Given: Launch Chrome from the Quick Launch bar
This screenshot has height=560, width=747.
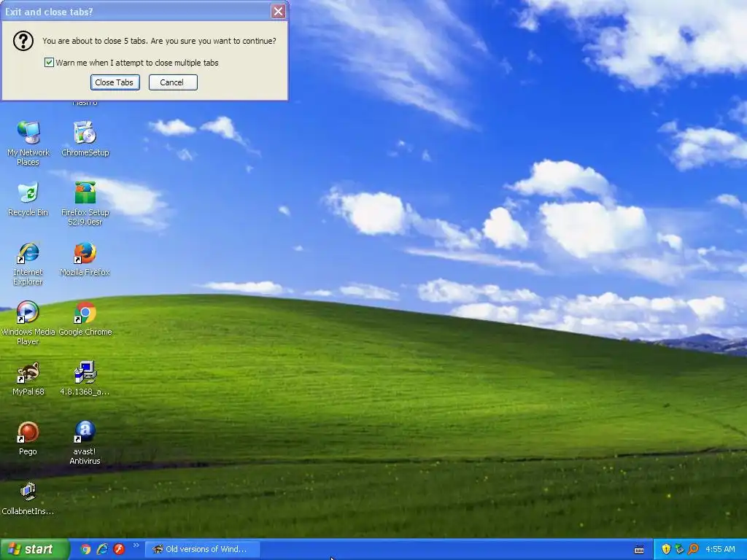Looking at the screenshot, I should pos(86,549).
